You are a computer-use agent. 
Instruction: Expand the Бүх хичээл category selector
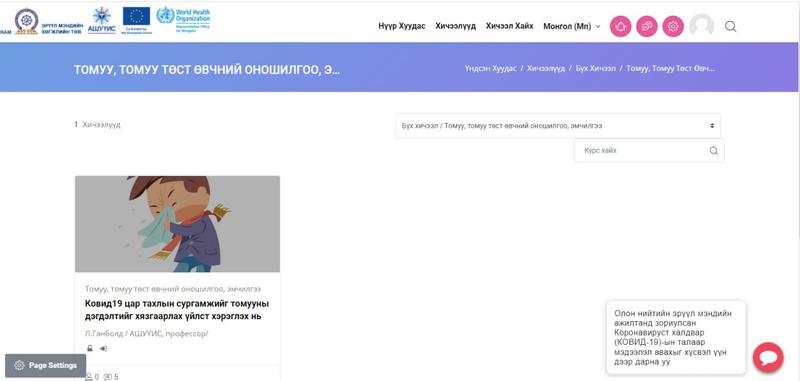coord(558,125)
